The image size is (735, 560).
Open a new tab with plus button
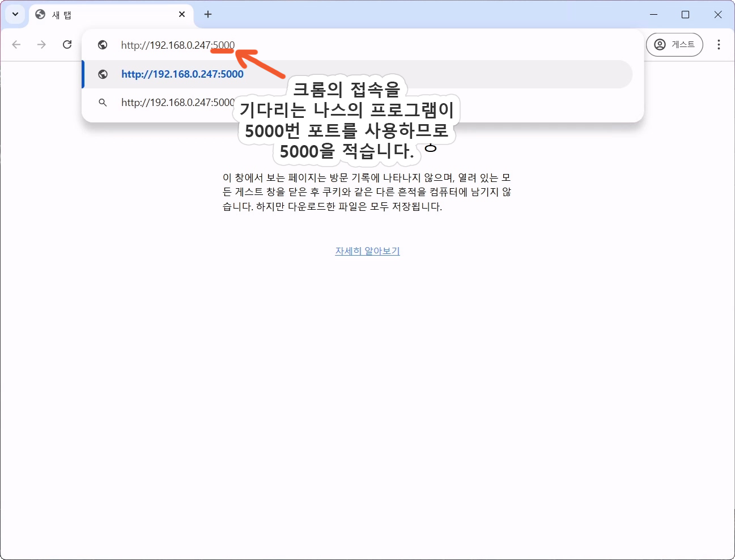pyautogui.click(x=208, y=14)
